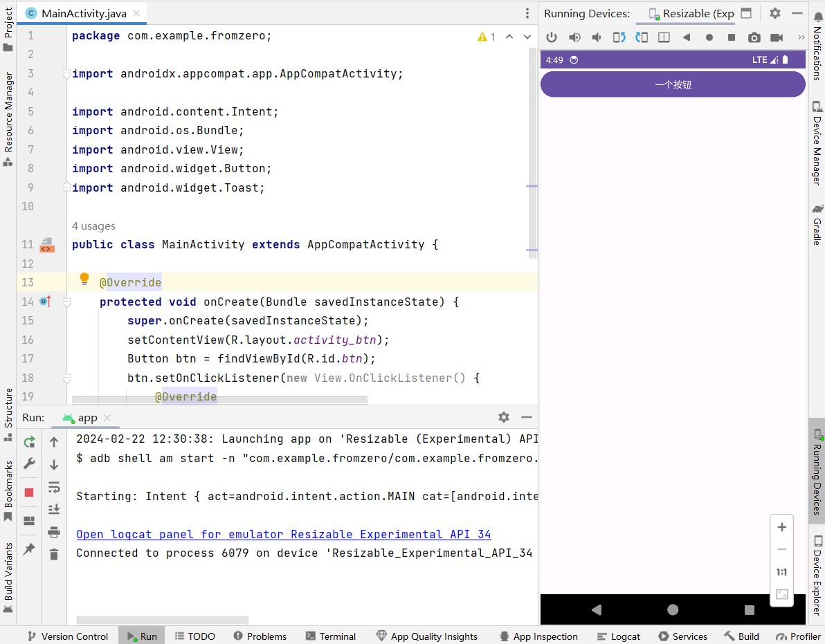
Task: Click the red Stop app icon
Action: click(29, 493)
